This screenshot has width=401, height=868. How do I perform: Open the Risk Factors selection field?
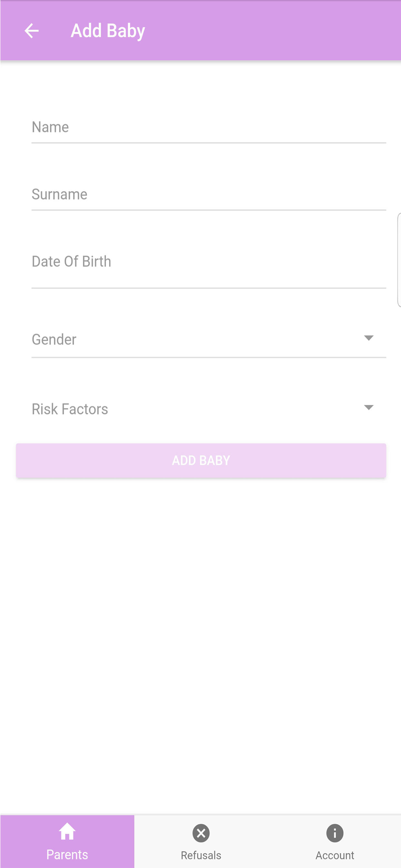(x=209, y=409)
